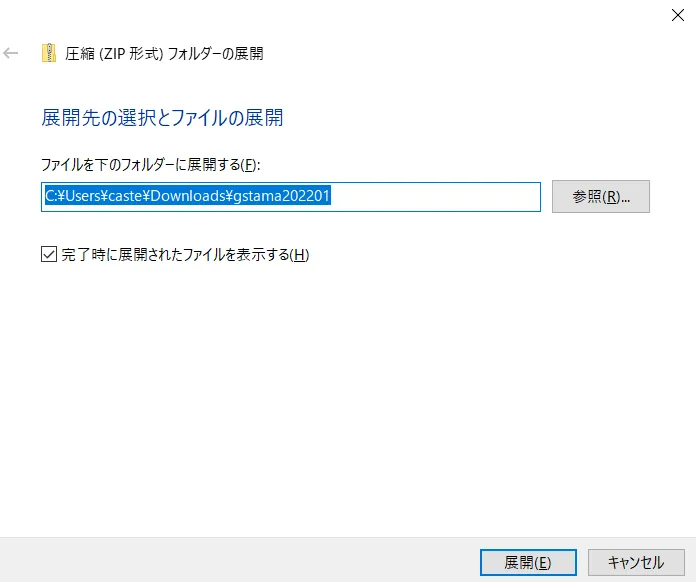This screenshot has width=696, height=582.
Task: Close the extraction wizard with the X button
Action: pos(677,15)
